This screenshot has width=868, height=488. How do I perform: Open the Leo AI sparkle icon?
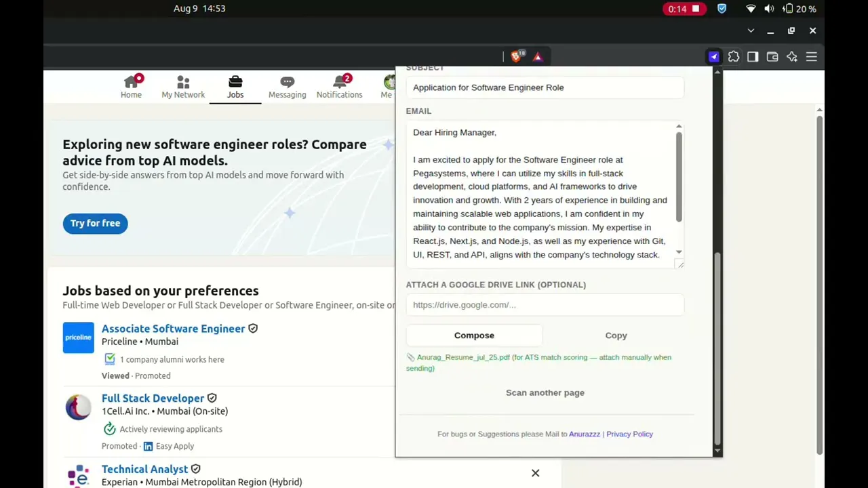792,57
